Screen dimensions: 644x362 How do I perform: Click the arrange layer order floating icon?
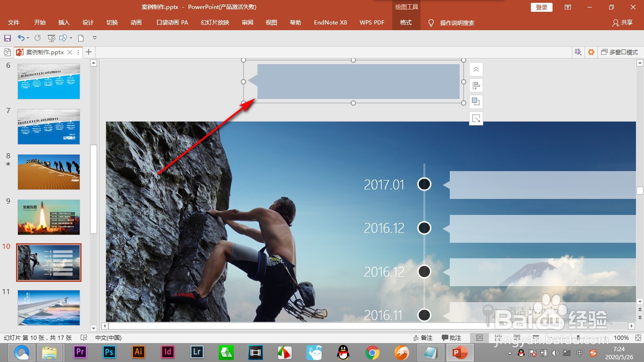tap(476, 102)
